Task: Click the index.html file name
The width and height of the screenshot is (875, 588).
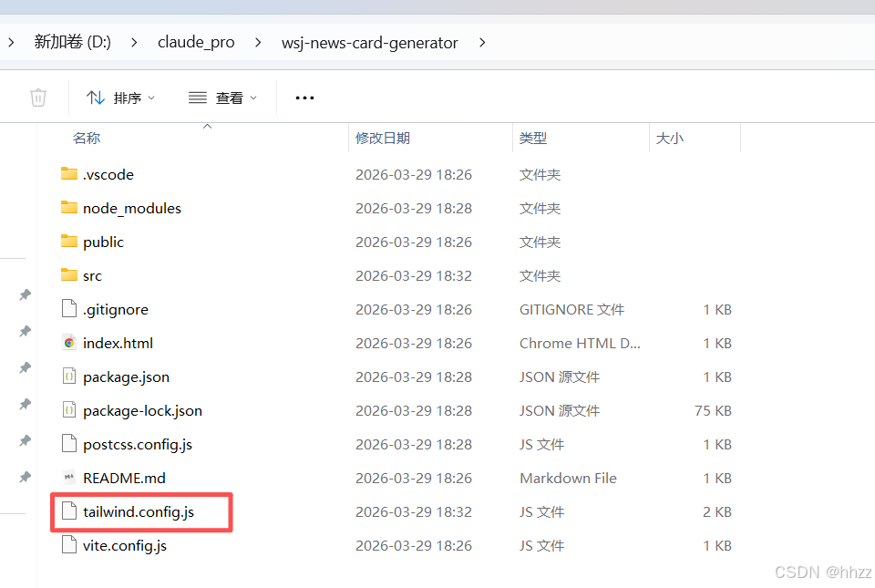Action: [118, 343]
